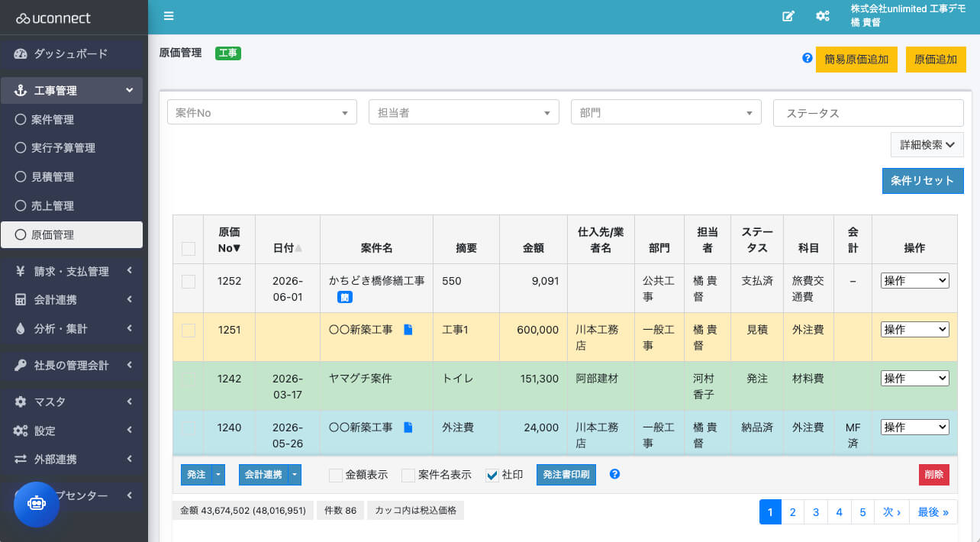Open the 案件No dropdown filter

262,112
